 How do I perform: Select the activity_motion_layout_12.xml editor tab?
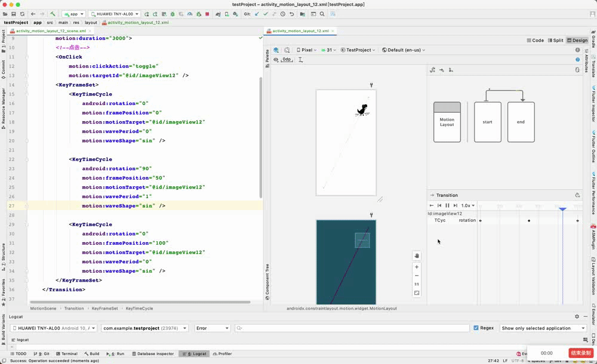tap(300, 31)
